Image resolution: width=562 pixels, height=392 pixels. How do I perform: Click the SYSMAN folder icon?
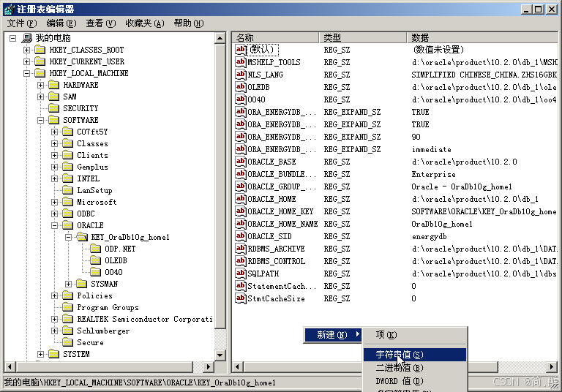point(82,284)
